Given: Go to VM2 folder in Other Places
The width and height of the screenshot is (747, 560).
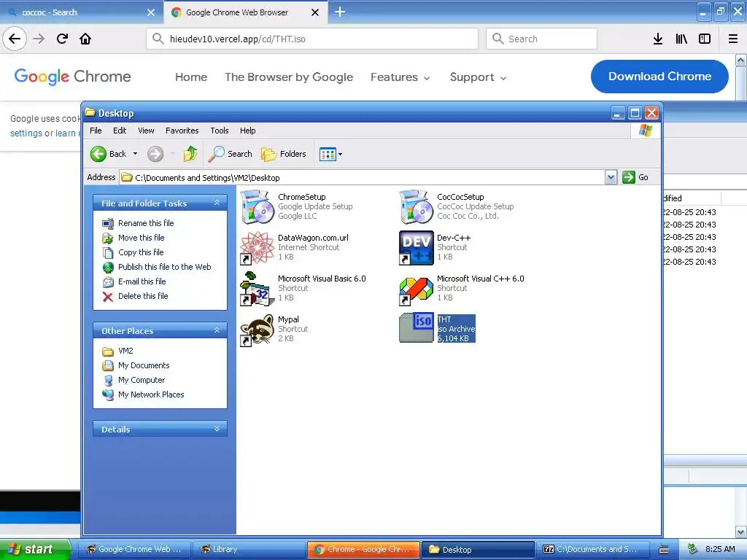Looking at the screenshot, I should (125, 351).
